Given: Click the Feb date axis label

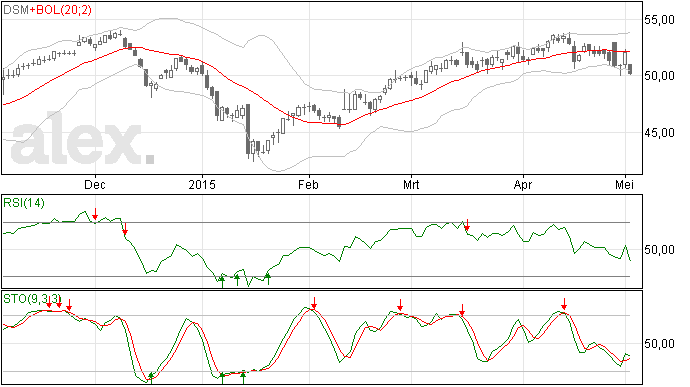Looking at the screenshot, I should (x=308, y=184).
